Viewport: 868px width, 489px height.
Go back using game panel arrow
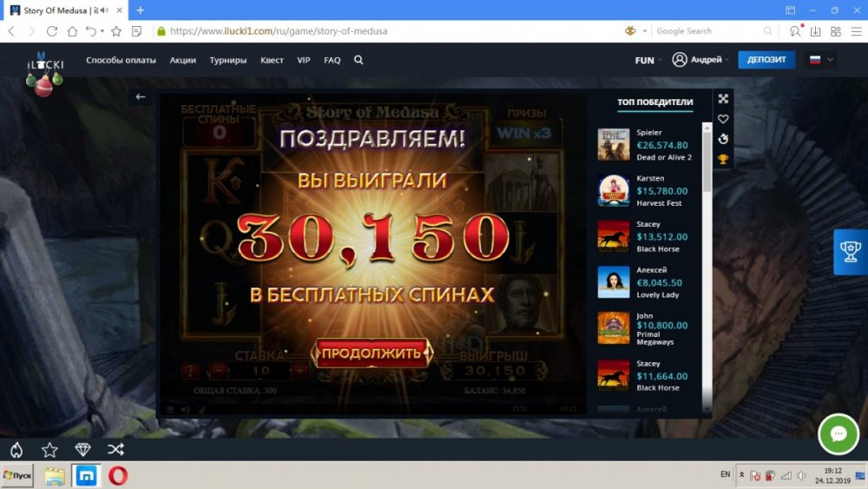(x=141, y=97)
